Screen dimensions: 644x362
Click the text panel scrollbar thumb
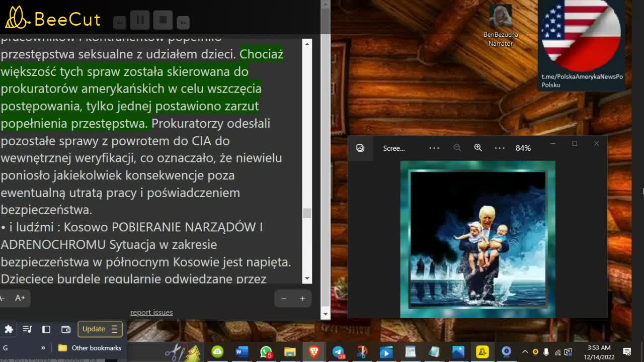pos(307,213)
